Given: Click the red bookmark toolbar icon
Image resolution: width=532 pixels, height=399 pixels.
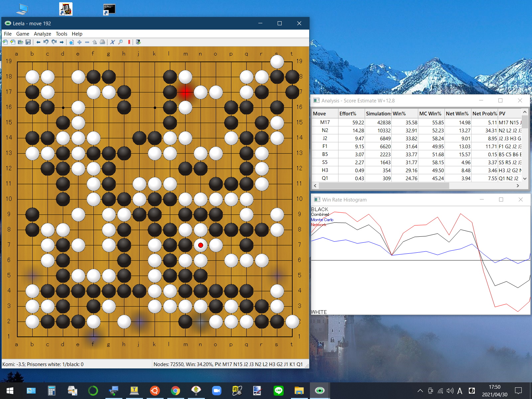Looking at the screenshot, I should point(129,42).
